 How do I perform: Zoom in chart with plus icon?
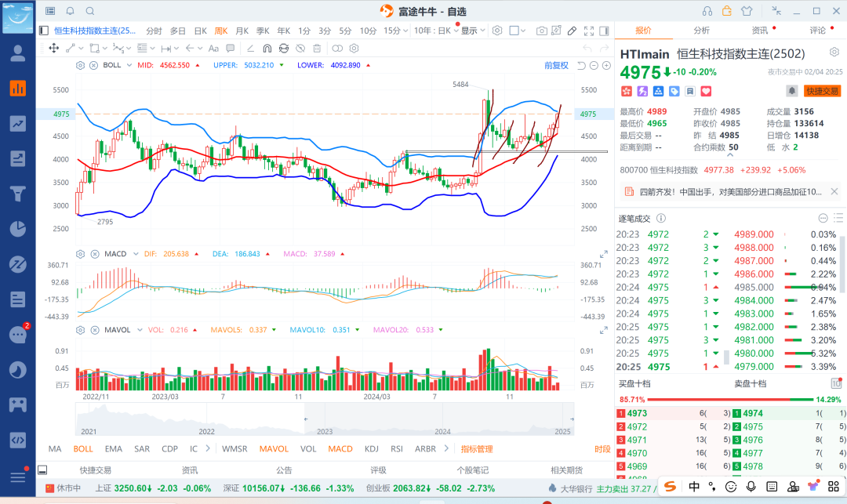(x=606, y=65)
